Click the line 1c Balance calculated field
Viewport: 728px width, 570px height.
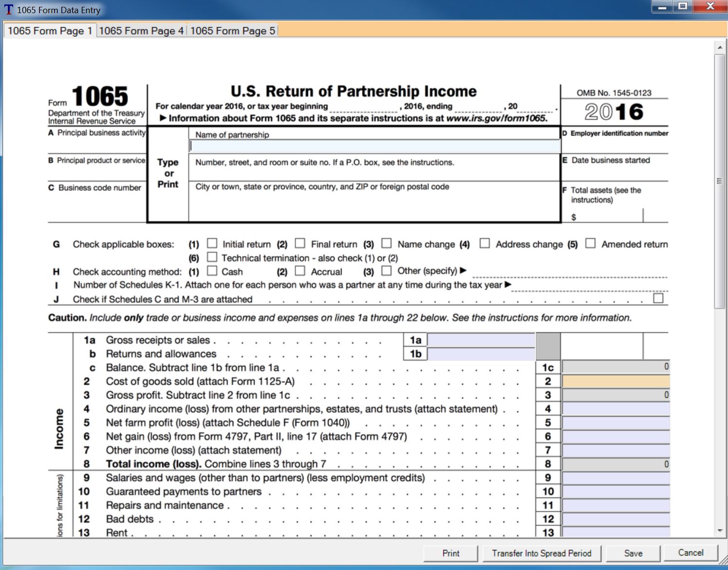pyautogui.click(x=616, y=367)
